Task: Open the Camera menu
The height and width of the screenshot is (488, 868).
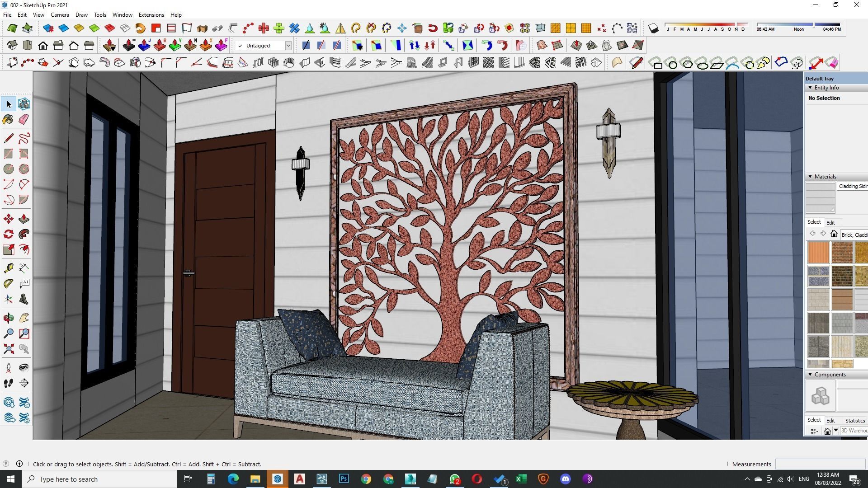Action: [x=60, y=15]
